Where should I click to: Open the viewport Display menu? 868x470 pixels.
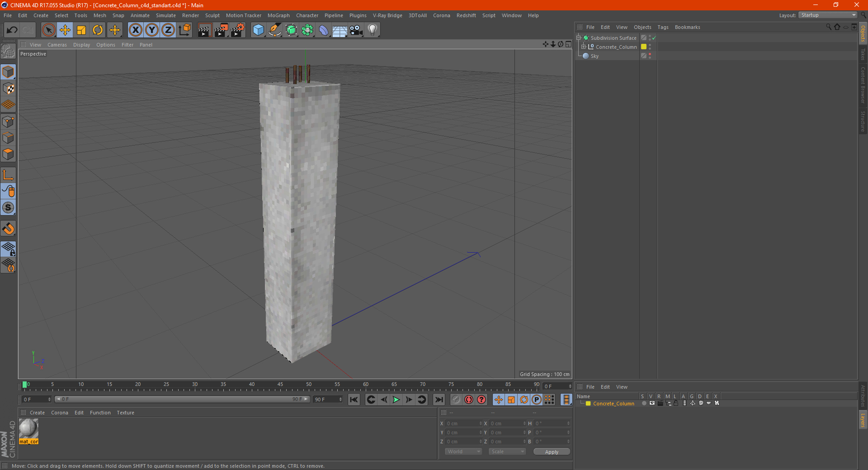(x=81, y=45)
